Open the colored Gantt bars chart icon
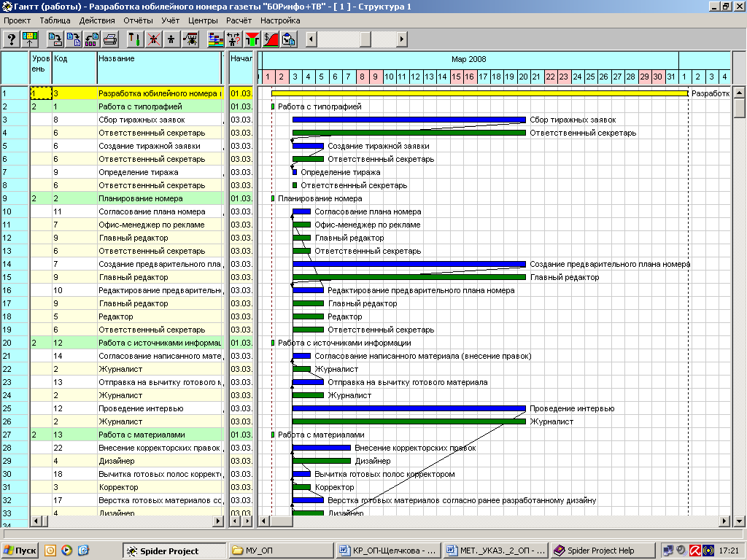 216,39
